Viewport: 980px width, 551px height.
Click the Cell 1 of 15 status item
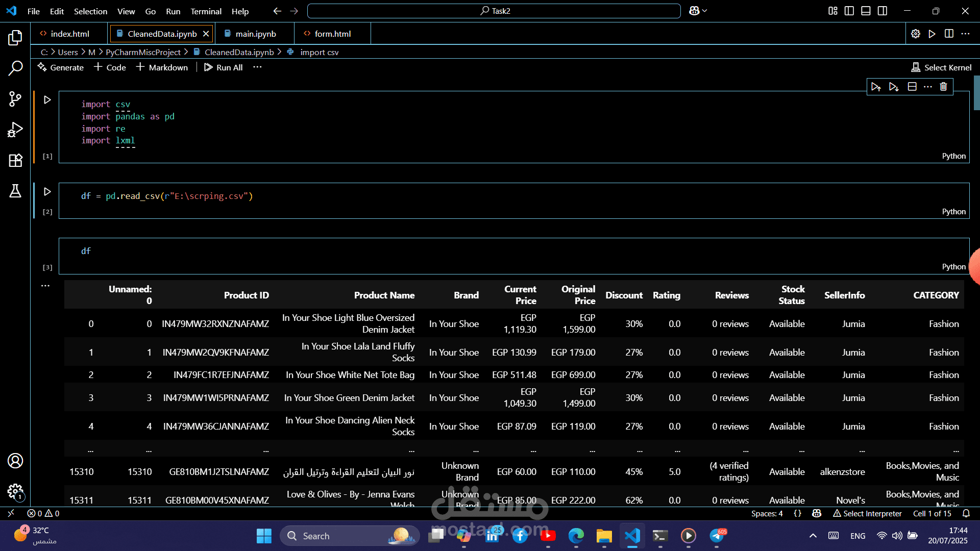pos(932,513)
